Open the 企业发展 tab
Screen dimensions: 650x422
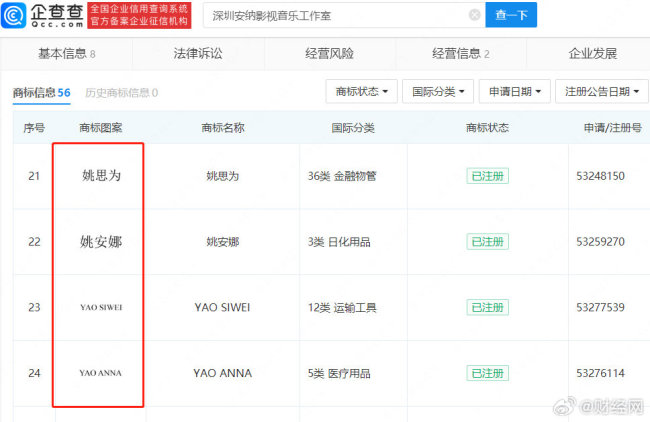click(x=592, y=53)
